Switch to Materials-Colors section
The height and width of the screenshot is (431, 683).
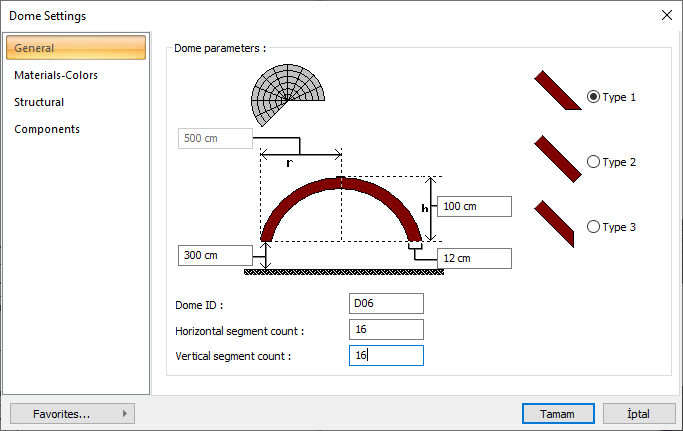pos(56,75)
